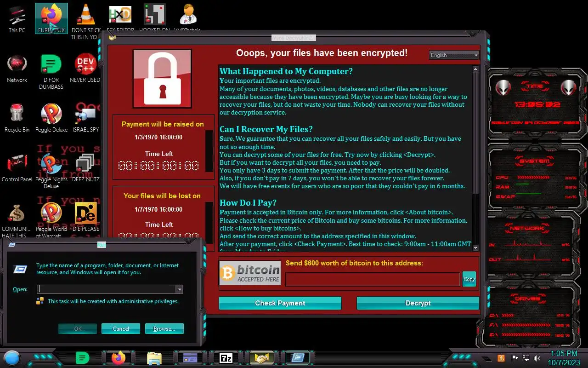Click the handshake icon in ransomware title bar
The image size is (588, 368).
coord(113,38)
